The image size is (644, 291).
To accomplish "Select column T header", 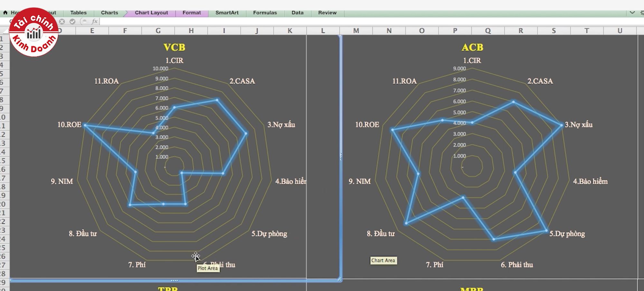I will click(x=587, y=31).
